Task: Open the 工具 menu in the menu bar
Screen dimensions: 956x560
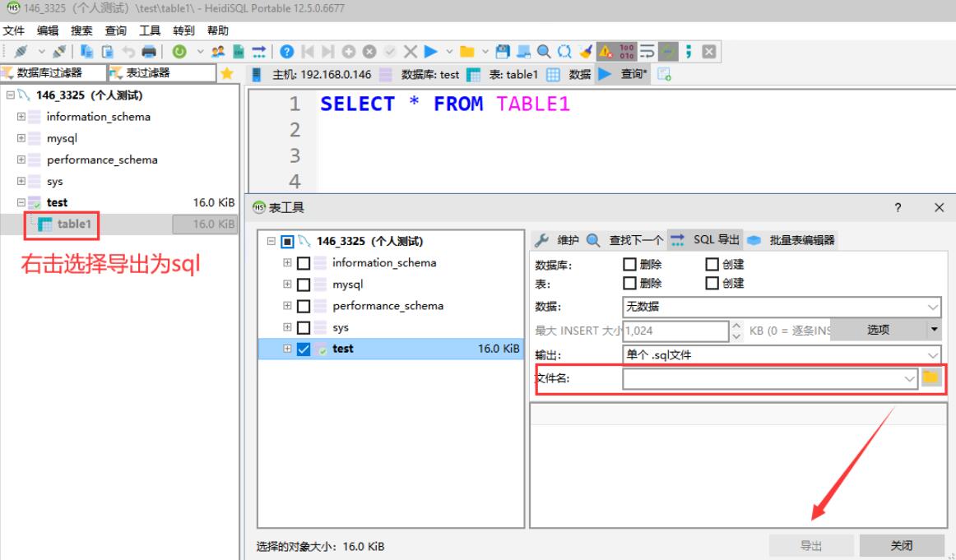Action: pyautogui.click(x=150, y=30)
